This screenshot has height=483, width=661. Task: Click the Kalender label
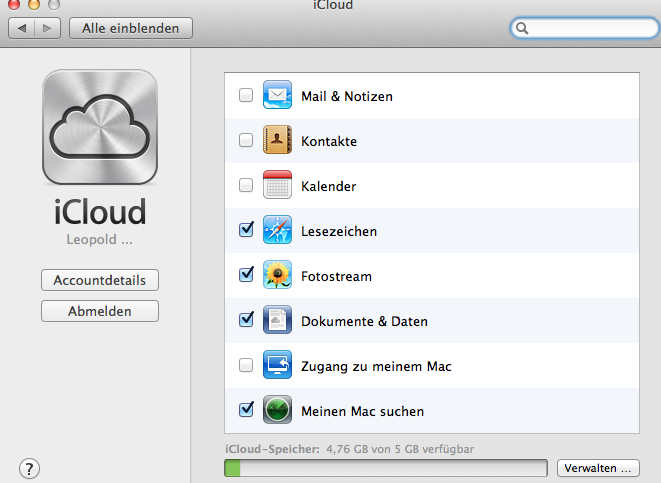[328, 186]
